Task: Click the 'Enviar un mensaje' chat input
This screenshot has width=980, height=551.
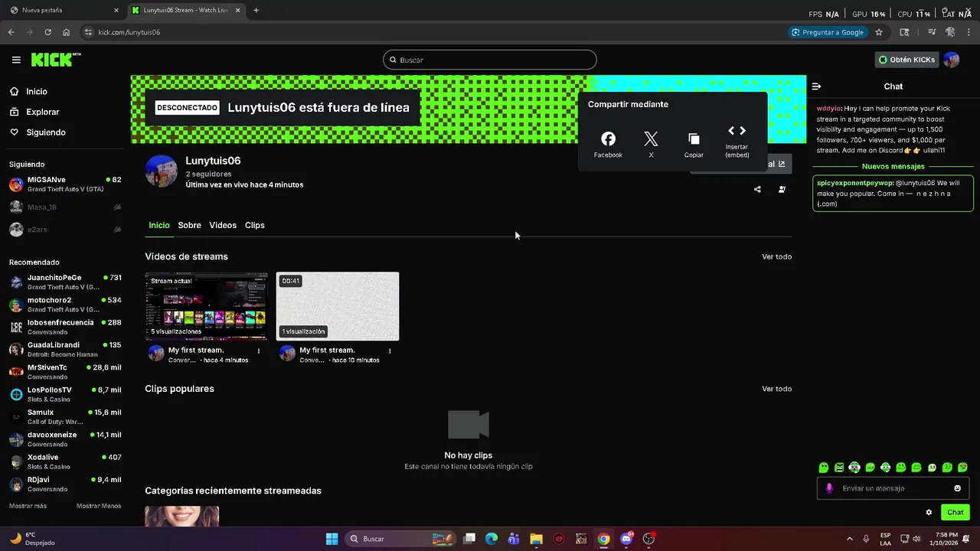Action: click(x=893, y=488)
